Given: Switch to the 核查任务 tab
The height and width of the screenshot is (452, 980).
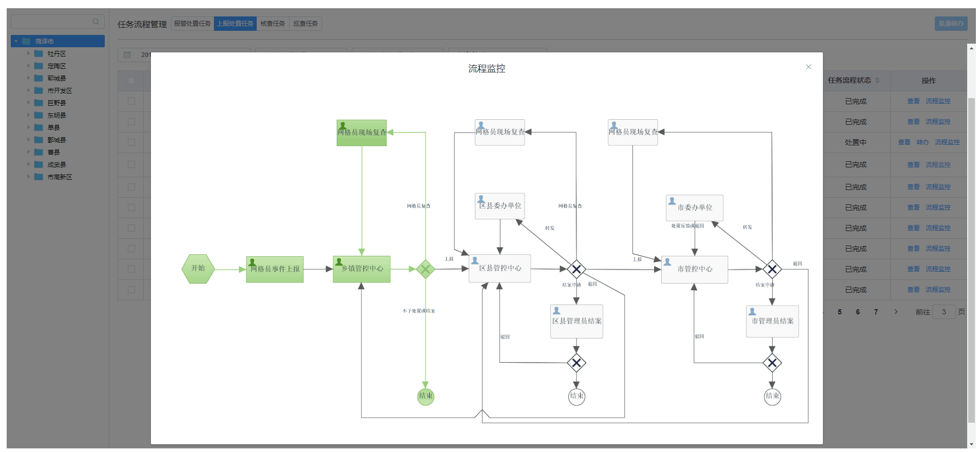Looking at the screenshot, I should coord(273,24).
